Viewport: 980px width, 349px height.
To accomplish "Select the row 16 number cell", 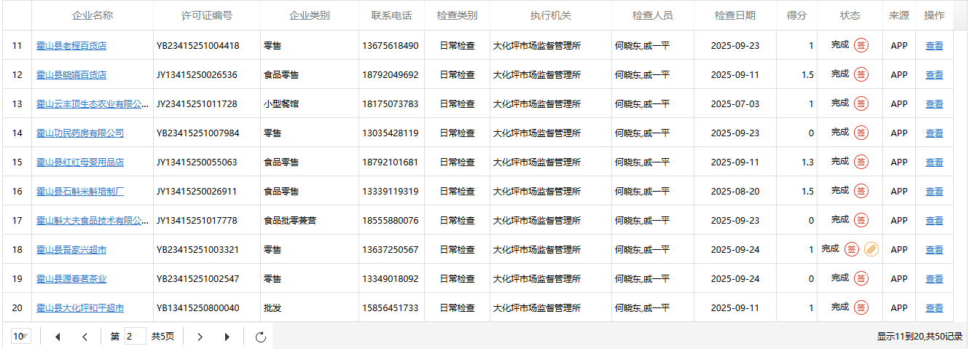I will (17, 192).
